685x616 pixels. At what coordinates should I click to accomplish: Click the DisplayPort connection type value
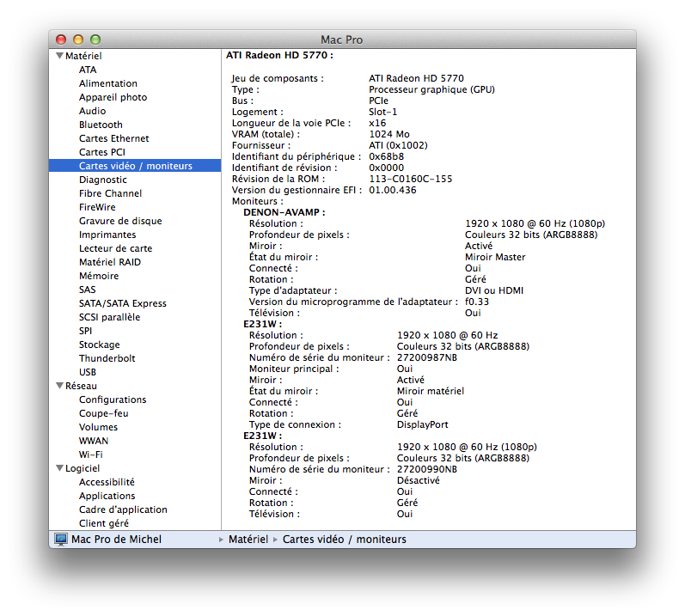point(423,424)
